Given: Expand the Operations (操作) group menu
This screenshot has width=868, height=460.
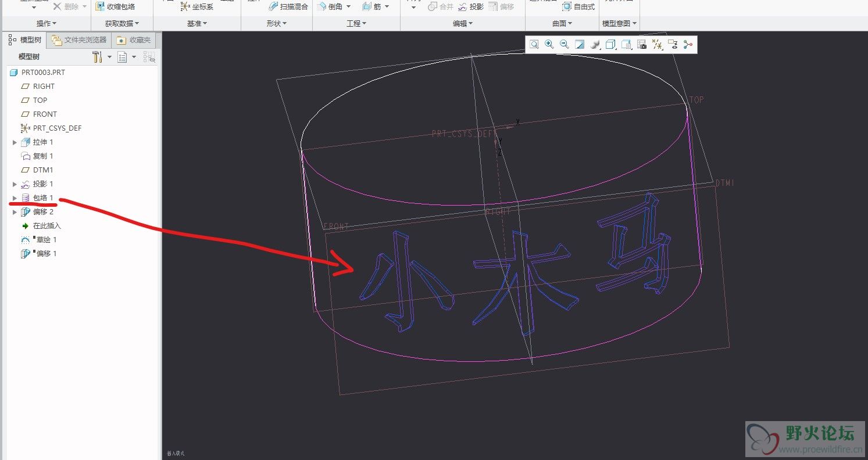Looking at the screenshot, I should pyautogui.click(x=47, y=23).
